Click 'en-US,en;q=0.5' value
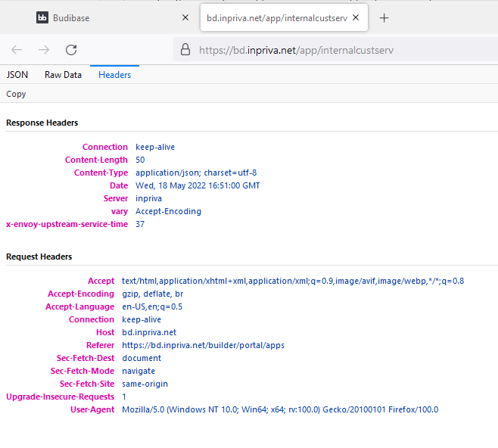Screen dimensions: 498x448 (x=152, y=306)
